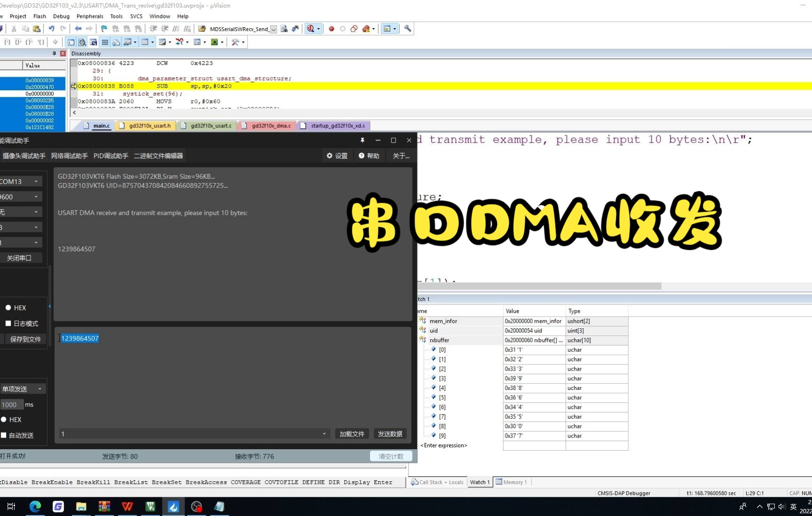Click the 1000 ms interval field
812x516 pixels.
[11, 405]
